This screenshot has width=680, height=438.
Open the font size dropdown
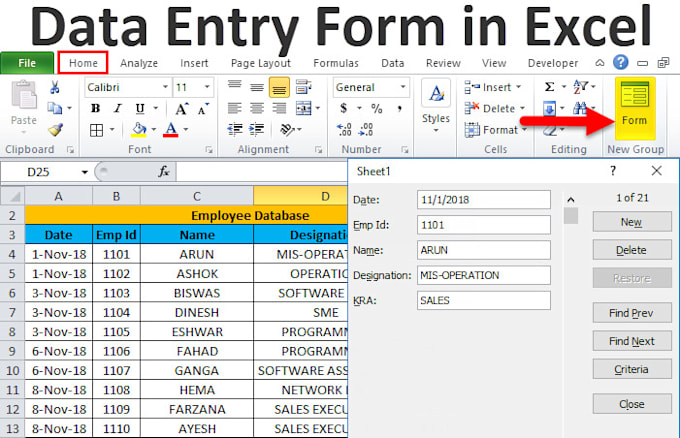pyautogui.click(x=207, y=87)
